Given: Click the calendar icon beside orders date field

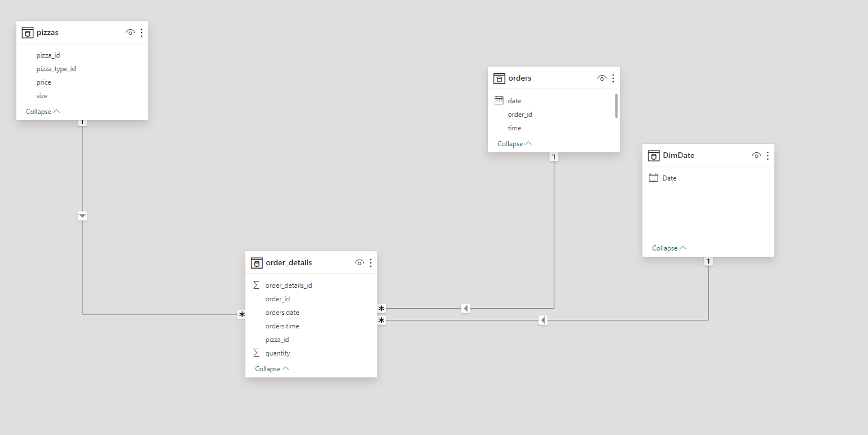Looking at the screenshot, I should pyautogui.click(x=499, y=100).
